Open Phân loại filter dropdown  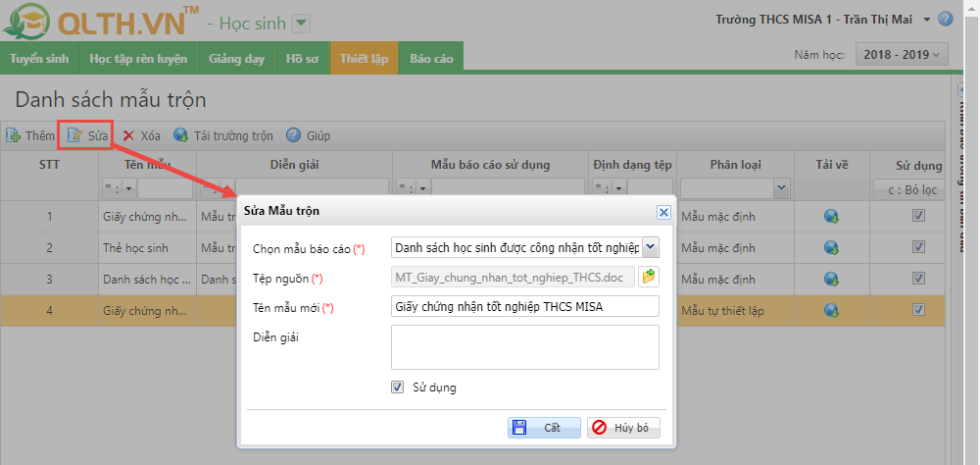click(781, 187)
